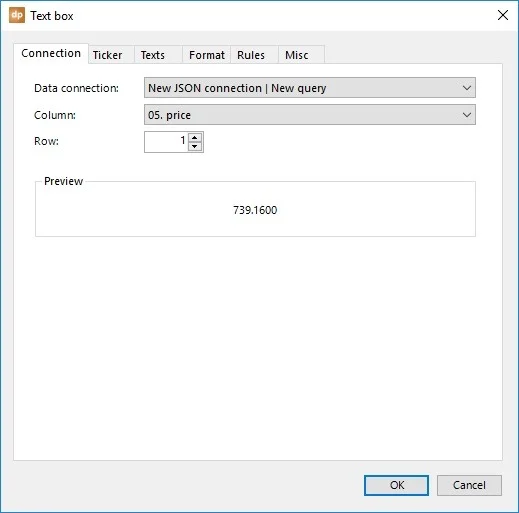
Task: Expand the Column dropdown arrow
Action: pyautogui.click(x=467, y=115)
